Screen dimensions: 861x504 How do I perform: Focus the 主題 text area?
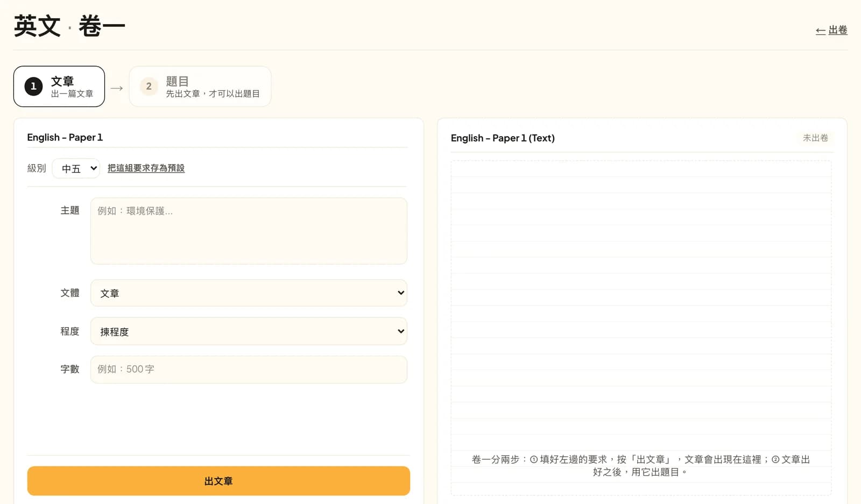(x=249, y=231)
